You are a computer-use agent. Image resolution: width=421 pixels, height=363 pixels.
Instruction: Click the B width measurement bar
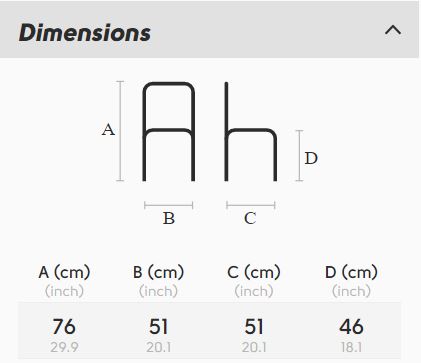[169, 205]
